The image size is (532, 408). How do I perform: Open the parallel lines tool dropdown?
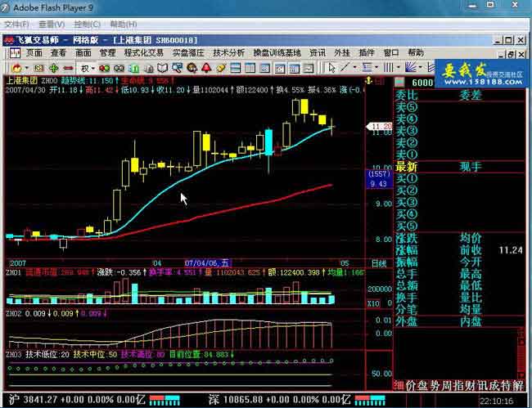click(x=376, y=67)
